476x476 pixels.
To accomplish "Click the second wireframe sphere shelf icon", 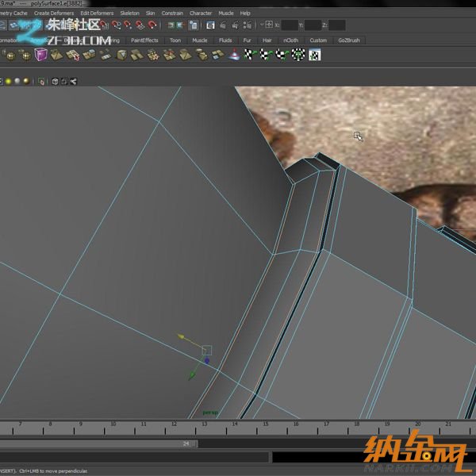I will [x=25, y=55].
